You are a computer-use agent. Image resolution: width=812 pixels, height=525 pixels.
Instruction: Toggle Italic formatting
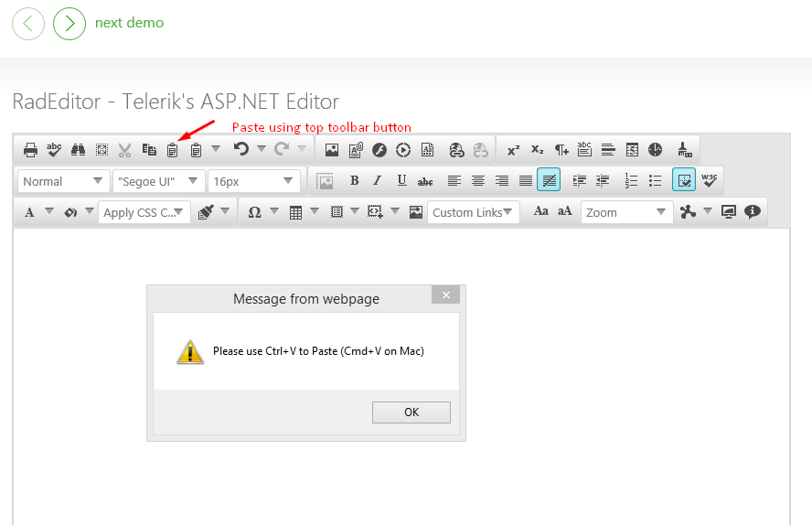(x=378, y=181)
